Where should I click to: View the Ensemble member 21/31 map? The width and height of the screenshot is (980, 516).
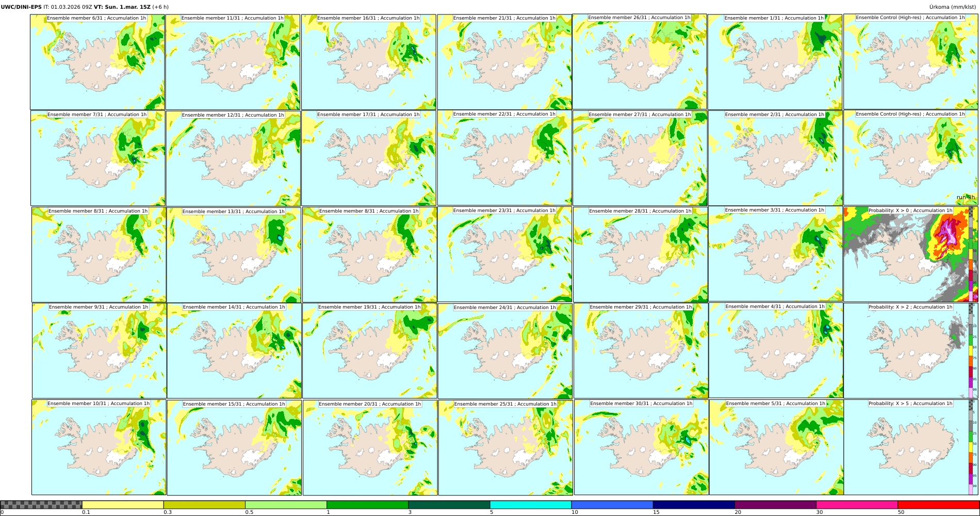[504, 62]
